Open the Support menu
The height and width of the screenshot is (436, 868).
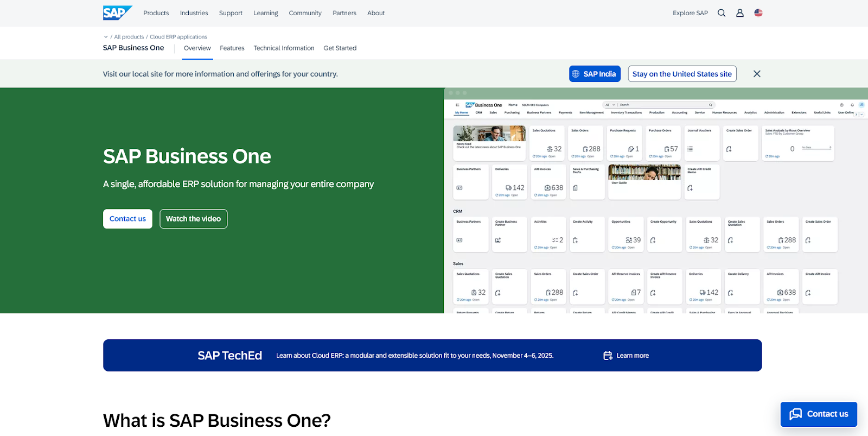231,13
